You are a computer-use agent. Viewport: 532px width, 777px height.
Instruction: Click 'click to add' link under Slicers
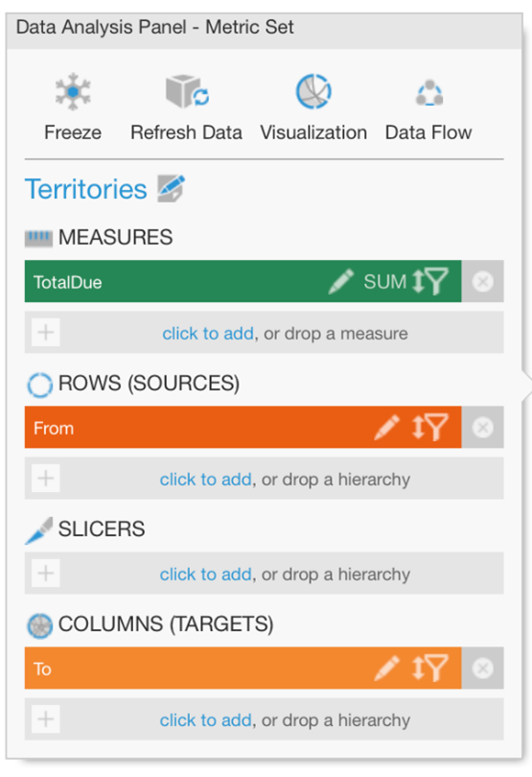[x=205, y=574]
